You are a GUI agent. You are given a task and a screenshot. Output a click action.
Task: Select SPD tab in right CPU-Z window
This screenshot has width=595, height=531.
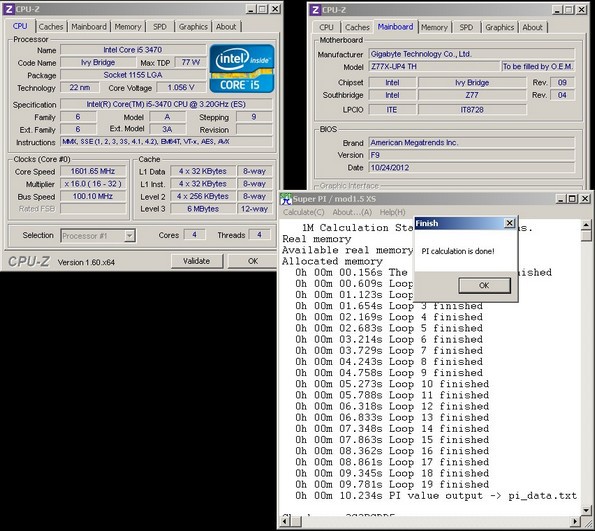click(466, 27)
